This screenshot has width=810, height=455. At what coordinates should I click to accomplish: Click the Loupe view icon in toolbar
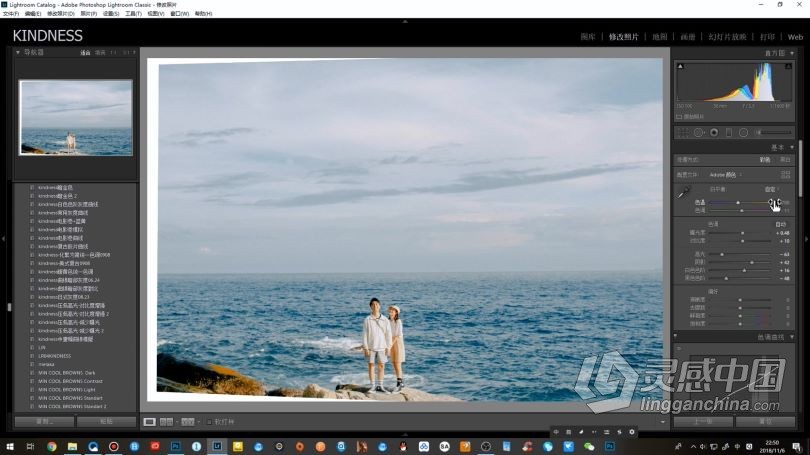149,422
